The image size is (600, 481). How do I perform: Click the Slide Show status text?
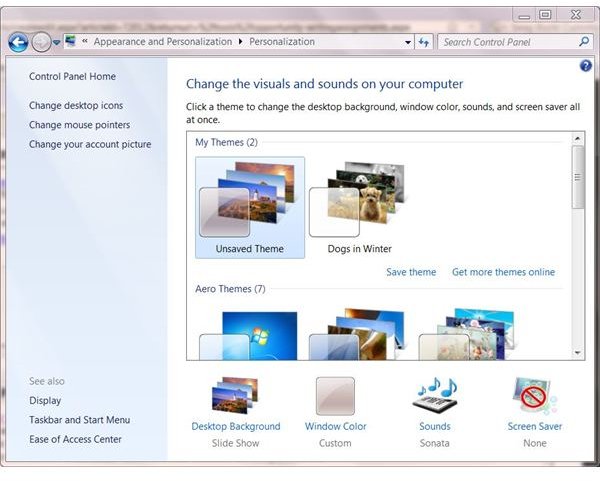coord(235,443)
